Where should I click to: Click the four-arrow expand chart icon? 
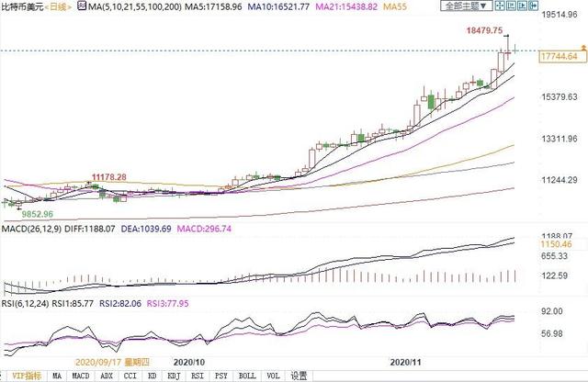pyautogui.click(x=500, y=6)
